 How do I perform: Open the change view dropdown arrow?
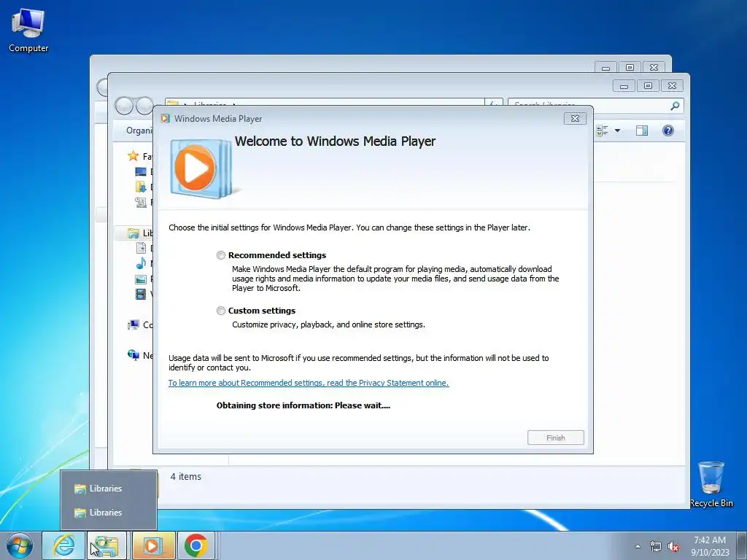(617, 131)
